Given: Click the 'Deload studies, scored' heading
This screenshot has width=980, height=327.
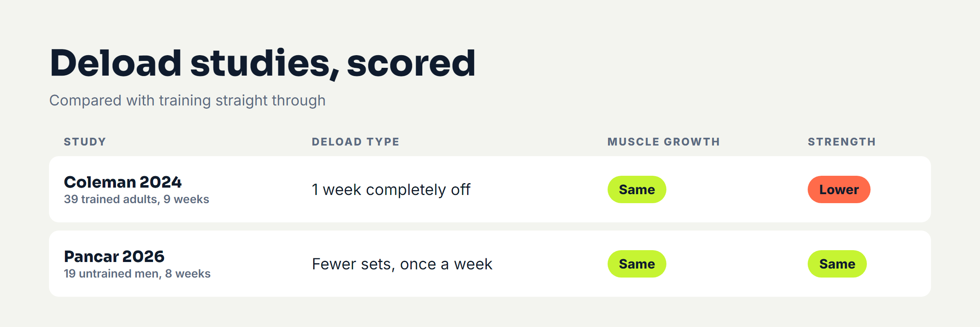Looking at the screenshot, I should pos(263,63).
